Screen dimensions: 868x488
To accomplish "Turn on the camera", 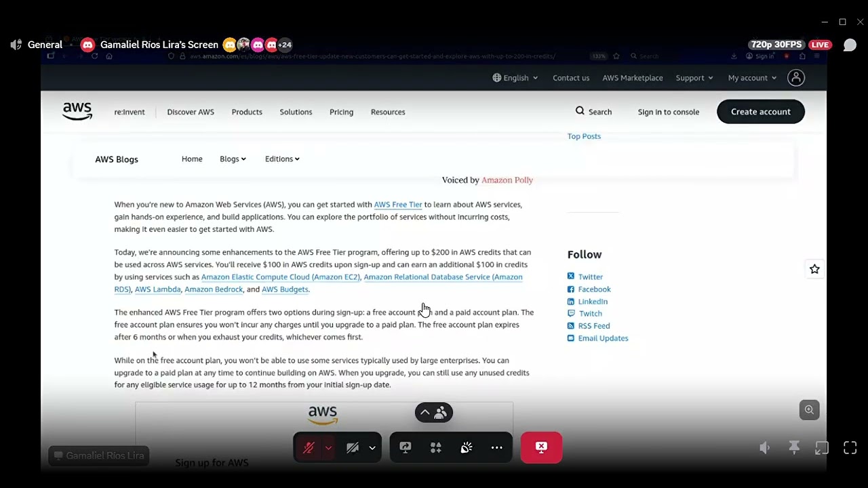I will [x=352, y=448].
